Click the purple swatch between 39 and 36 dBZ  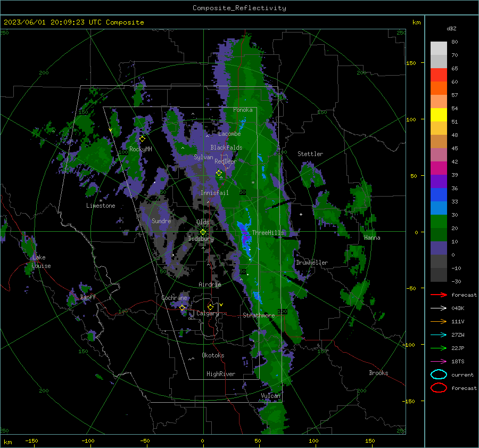(439, 182)
